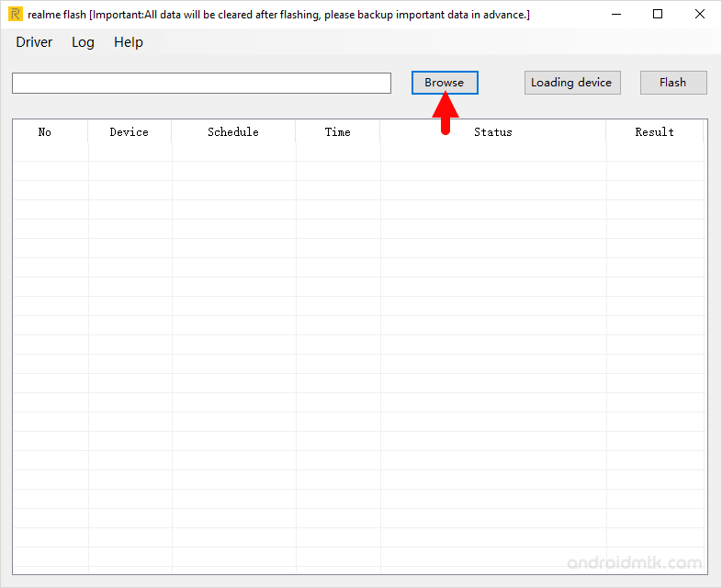This screenshot has width=722, height=588.
Task: Select the No column header
Action: [x=45, y=132]
